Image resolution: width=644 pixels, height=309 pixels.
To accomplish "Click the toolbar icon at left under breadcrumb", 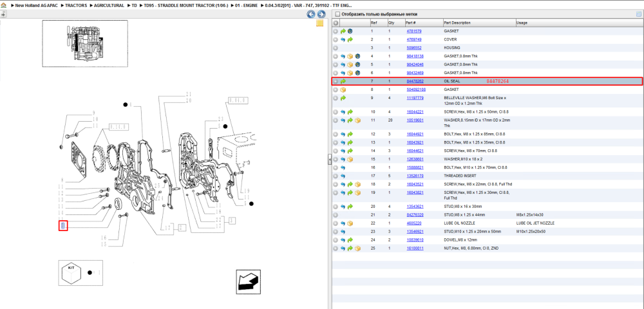I will tap(3, 14).
